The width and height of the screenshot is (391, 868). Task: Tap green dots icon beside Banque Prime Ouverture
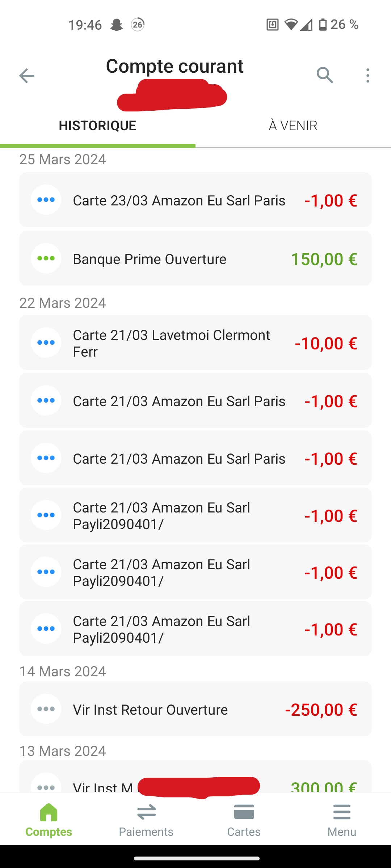point(46,258)
